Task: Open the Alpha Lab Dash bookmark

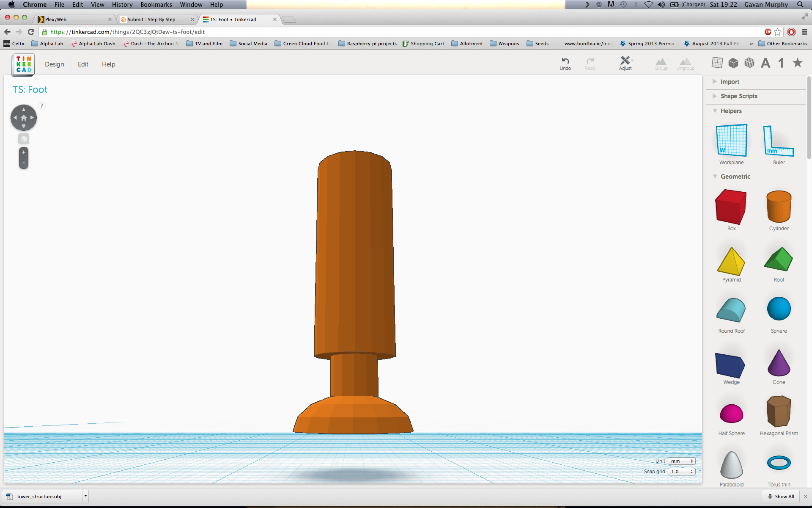Action: pos(93,44)
